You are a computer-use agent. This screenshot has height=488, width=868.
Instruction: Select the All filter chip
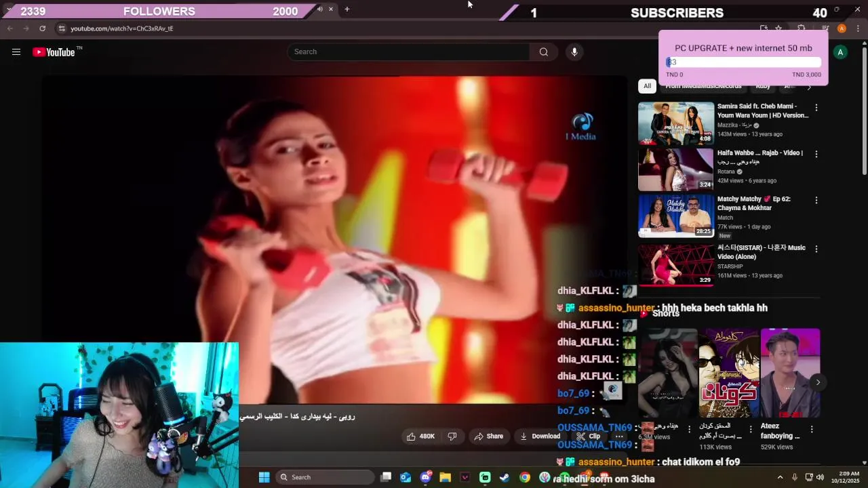647,86
